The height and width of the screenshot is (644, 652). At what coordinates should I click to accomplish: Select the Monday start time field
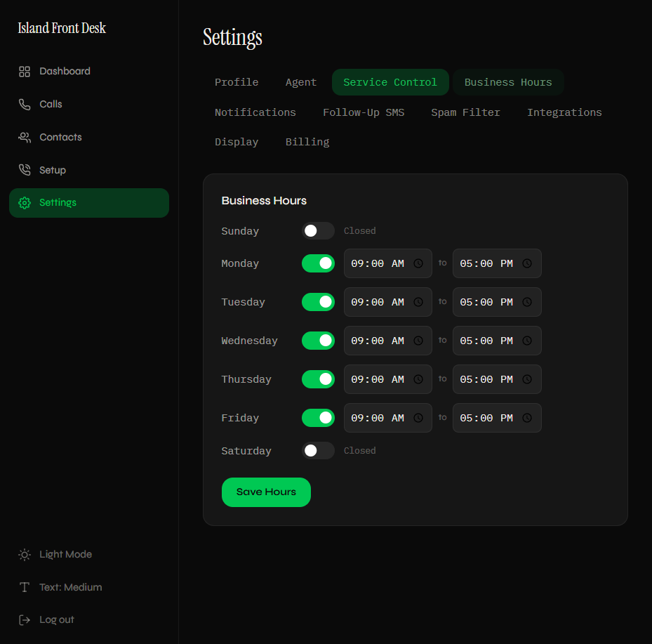(379, 263)
